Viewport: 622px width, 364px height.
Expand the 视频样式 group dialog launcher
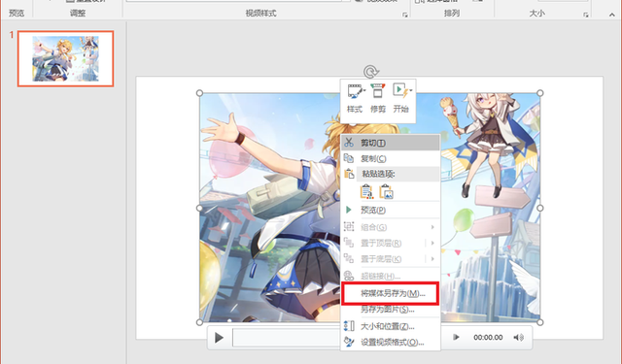click(404, 15)
